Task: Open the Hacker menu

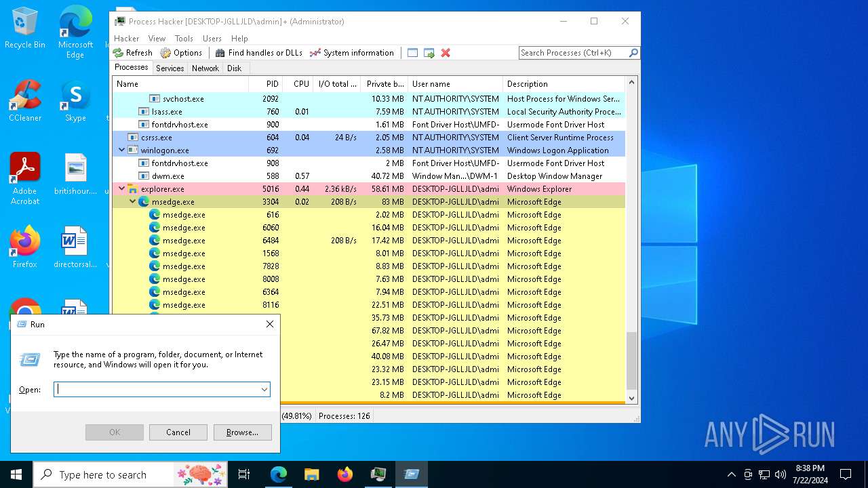Action: [x=126, y=39]
